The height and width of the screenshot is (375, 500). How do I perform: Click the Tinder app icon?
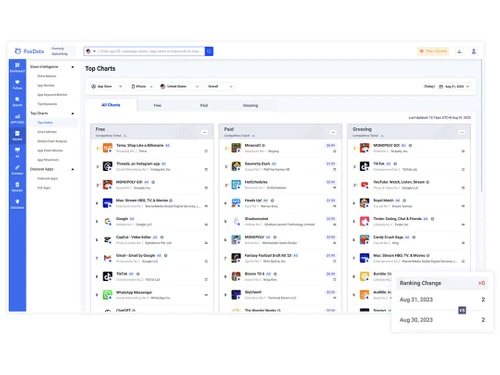tap(364, 221)
